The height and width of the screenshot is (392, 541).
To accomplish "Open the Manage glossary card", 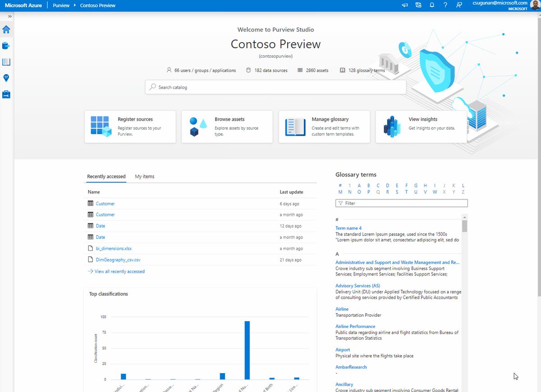I will [x=324, y=127].
